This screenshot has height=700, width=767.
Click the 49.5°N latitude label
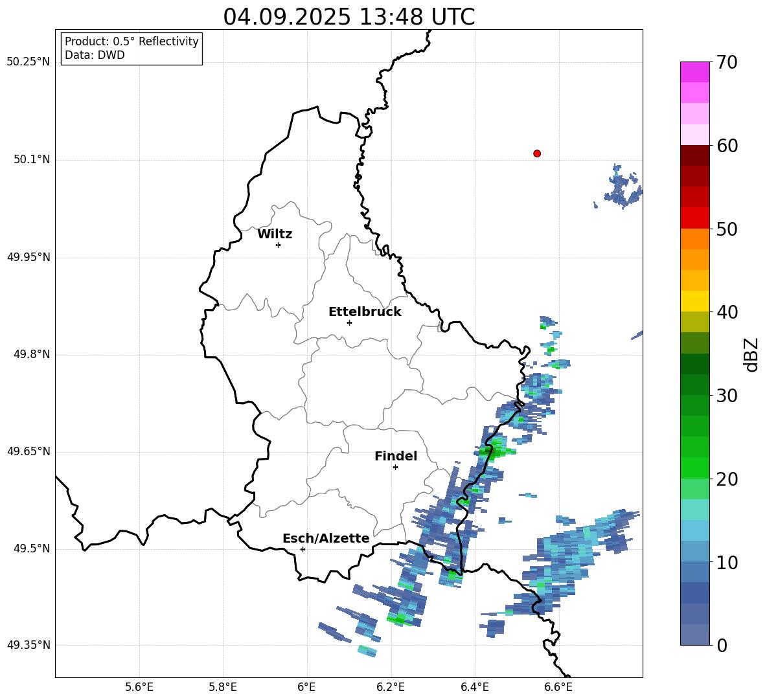[x=32, y=548]
